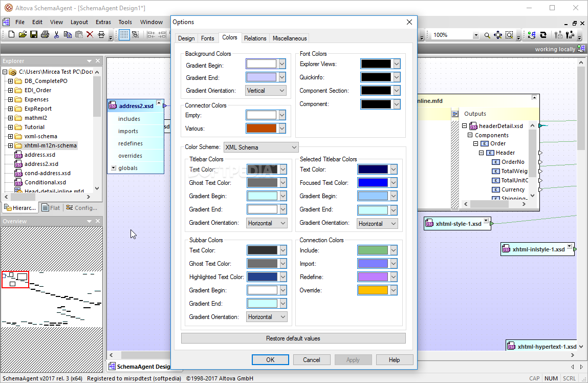The height and width of the screenshot is (383, 588).
Task: Collapse the address2.xsd component box
Action: (x=159, y=102)
